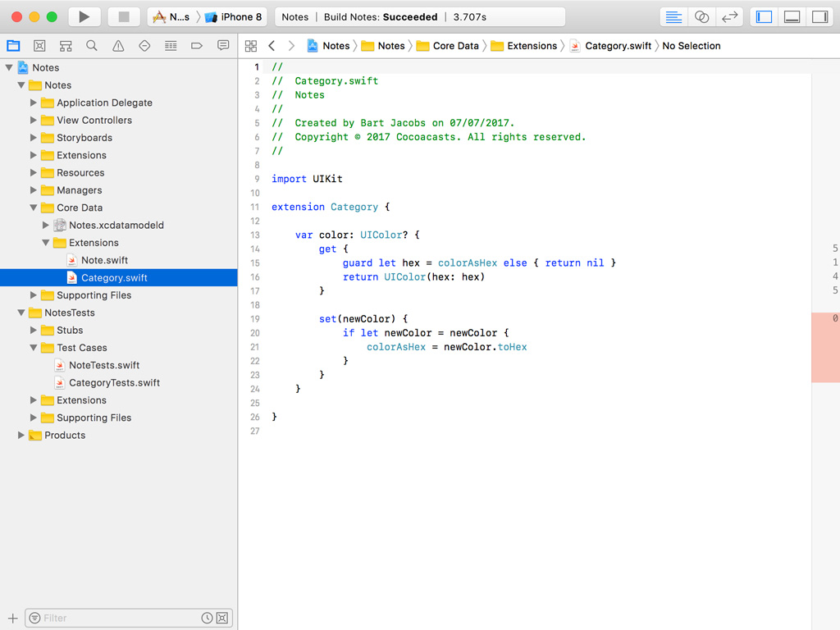The width and height of the screenshot is (840, 630).
Task: Open the Report navigator speech bubble
Action: click(223, 45)
